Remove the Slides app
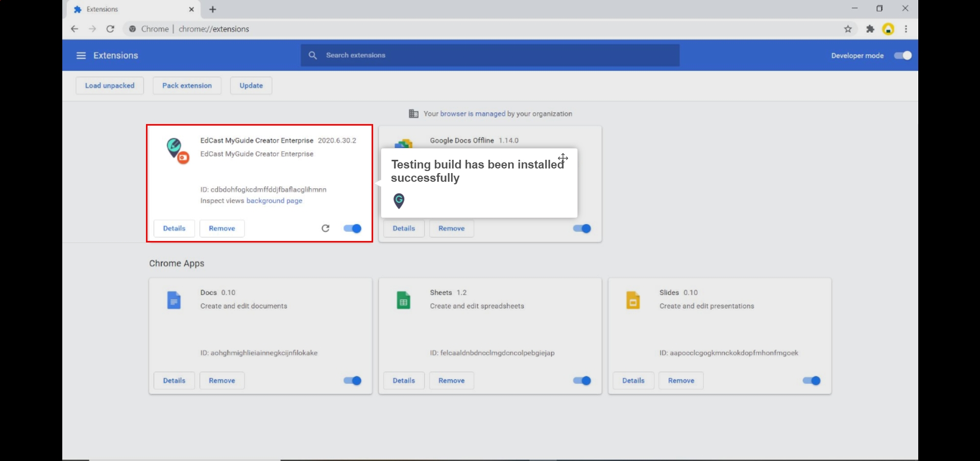980x461 pixels. click(x=681, y=380)
